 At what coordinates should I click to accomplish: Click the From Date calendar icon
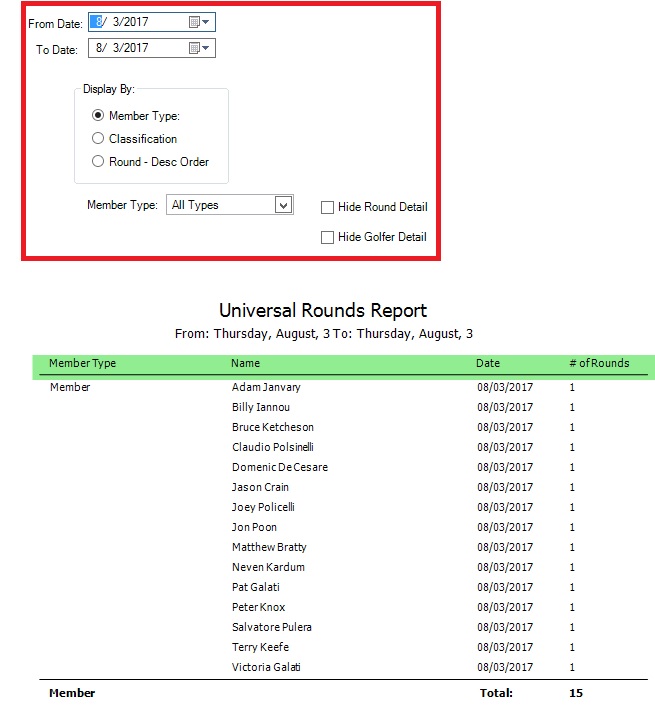pyautogui.click(x=192, y=21)
